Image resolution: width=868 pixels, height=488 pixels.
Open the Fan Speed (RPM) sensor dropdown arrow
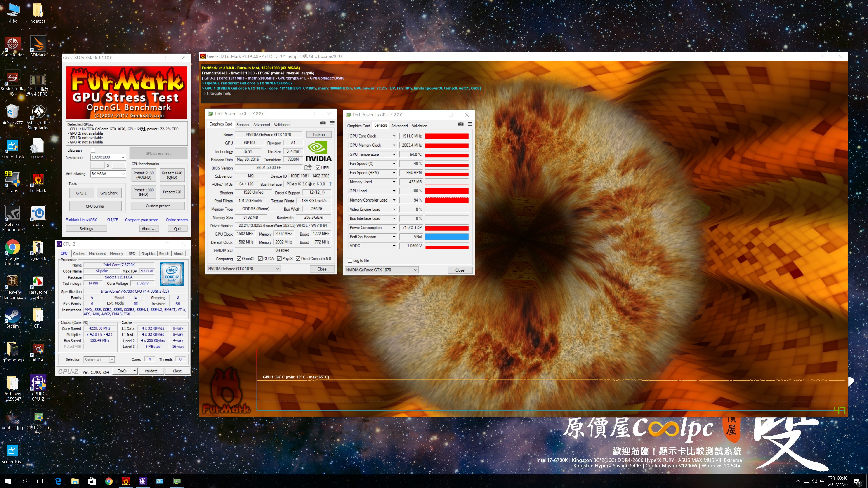click(394, 173)
